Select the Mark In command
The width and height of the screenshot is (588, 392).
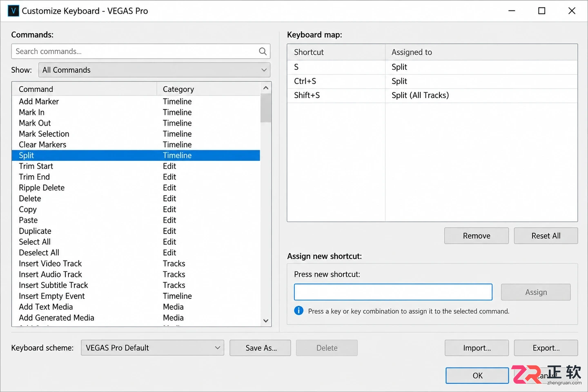coord(136,112)
